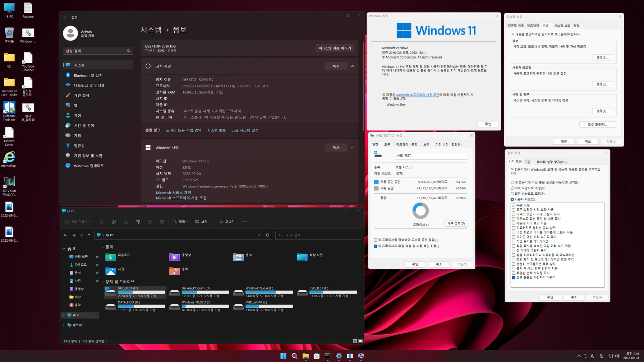Screen dimensions: 644x362
Task: Open the 새로 만들기 dropdown in File Explorer
Action: [78, 222]
